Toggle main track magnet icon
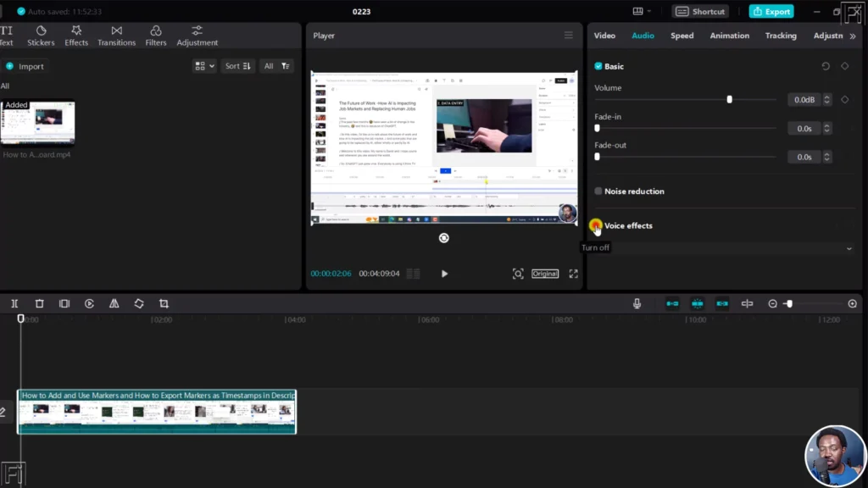 tap(672, 304)
